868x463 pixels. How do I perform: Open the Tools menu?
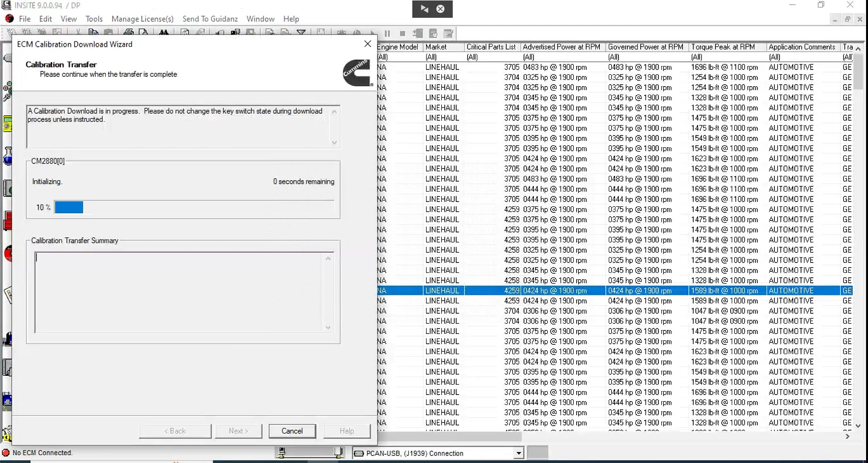(94, 19)
